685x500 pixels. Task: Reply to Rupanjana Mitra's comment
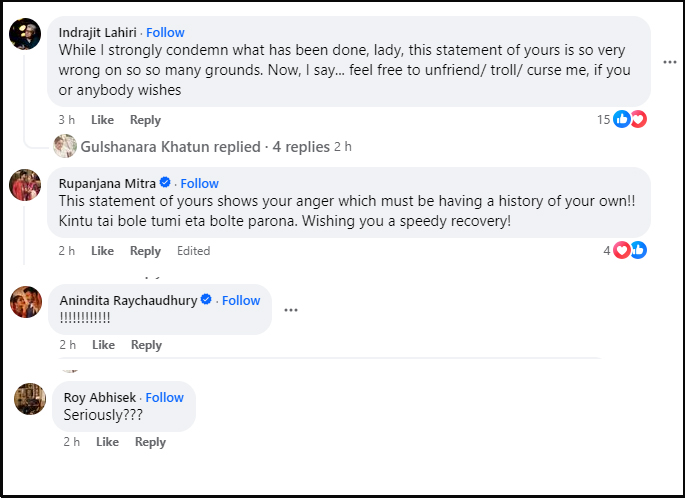click(145, 251)
